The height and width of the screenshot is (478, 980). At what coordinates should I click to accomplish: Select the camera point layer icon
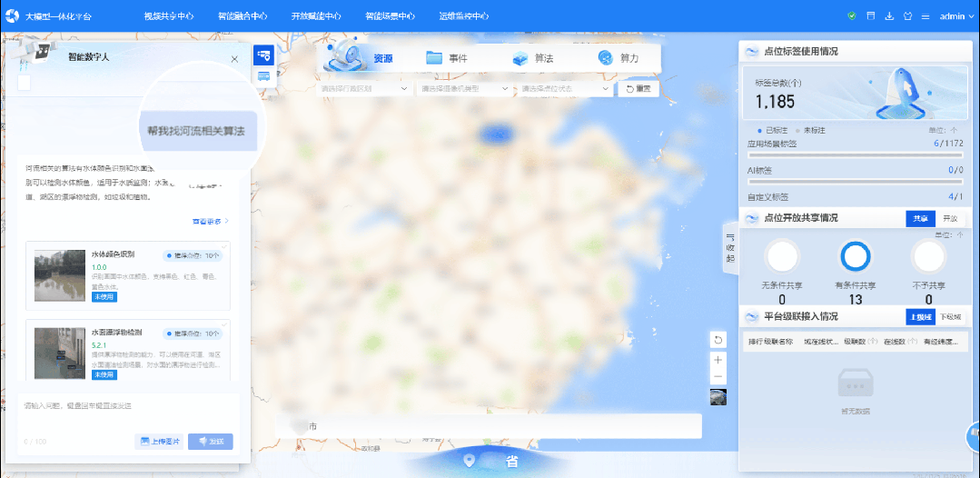[x=263, y=56]
